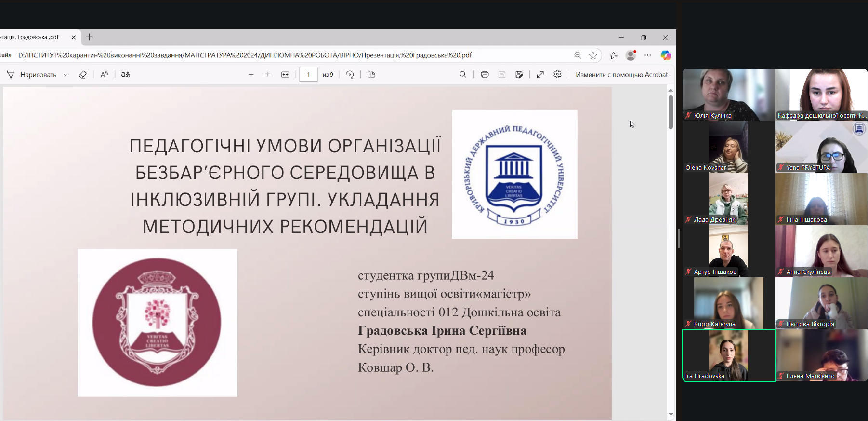Click muted mic icon beside Елена Матвієнко

(781, 376)
